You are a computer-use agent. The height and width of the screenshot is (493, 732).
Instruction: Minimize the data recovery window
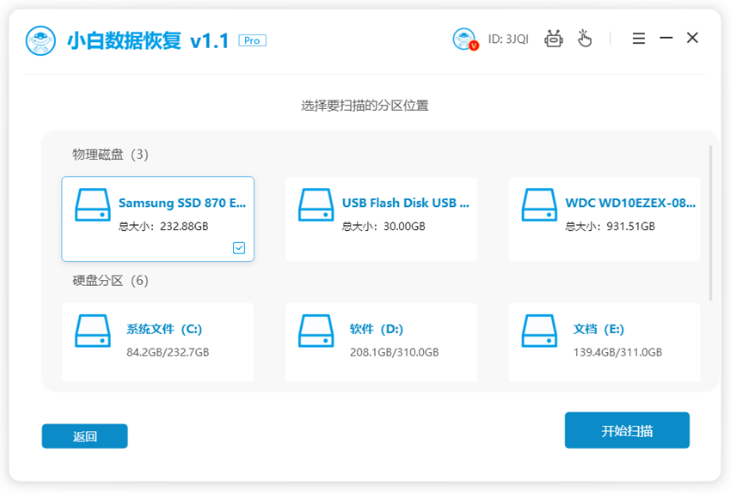click(x=666, y=38)
